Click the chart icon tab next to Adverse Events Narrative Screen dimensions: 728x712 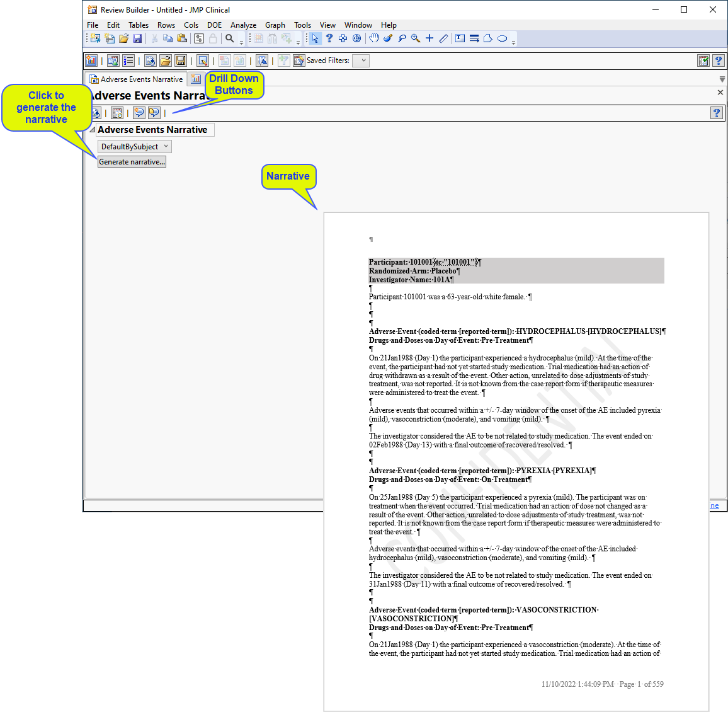196,79
